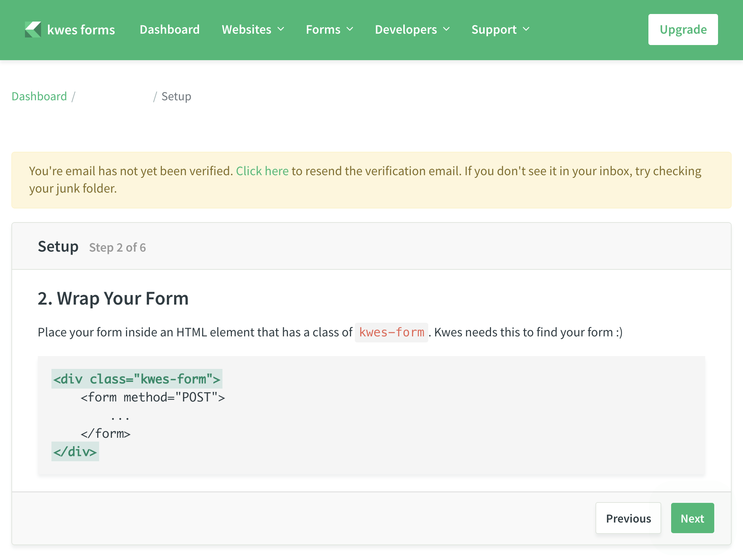Select the inline kwes-form code snippet
The width and height of the screenshot is (743, 560).
392,332
